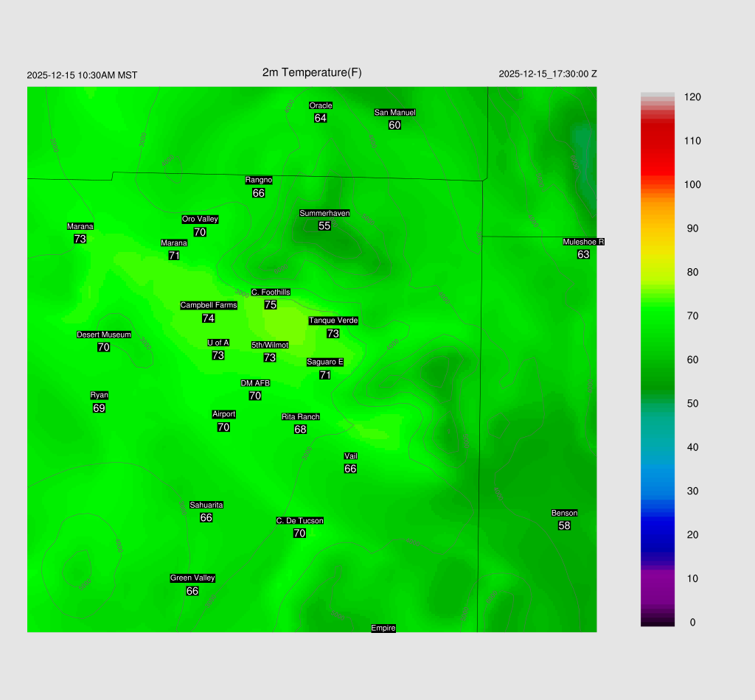The image size is (755, 700).
Task: Click the Summerhaven station label
Action: pos(324,213)
